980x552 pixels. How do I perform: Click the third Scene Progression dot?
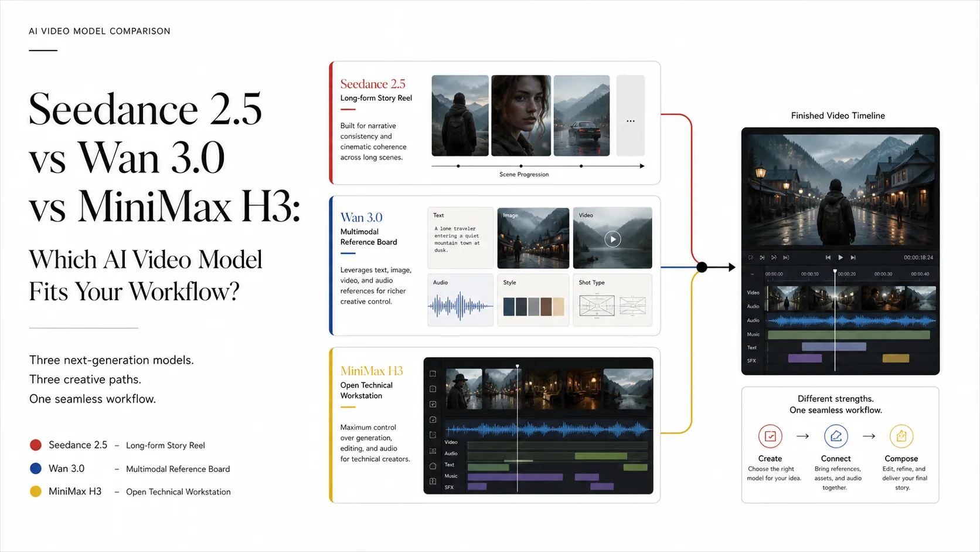click(x=581, y=166)
